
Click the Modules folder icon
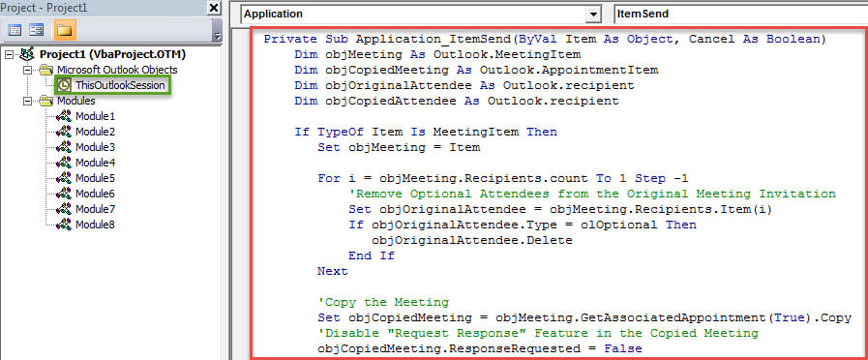[45, 101]
